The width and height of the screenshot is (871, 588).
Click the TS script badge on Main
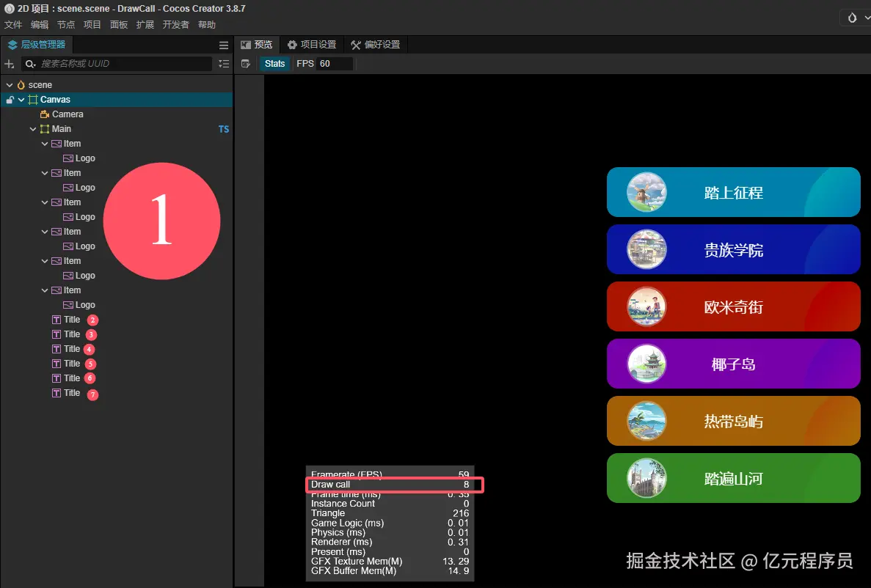[x=224, y=129]
